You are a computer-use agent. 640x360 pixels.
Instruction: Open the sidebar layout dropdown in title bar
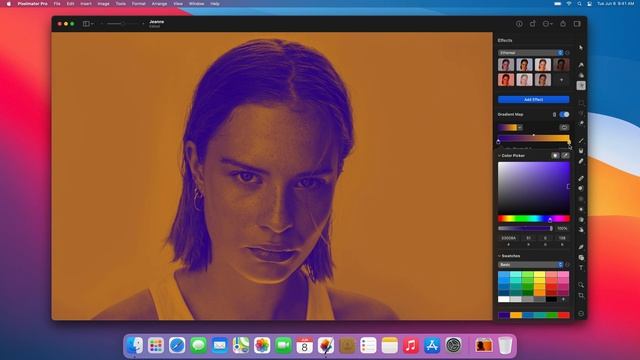point(88,24)
